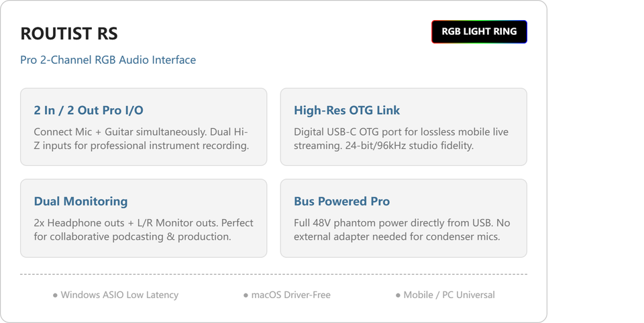Click the RGB LIGHT RING badge
The image size is (644, 323).
(x=479, y=32)
